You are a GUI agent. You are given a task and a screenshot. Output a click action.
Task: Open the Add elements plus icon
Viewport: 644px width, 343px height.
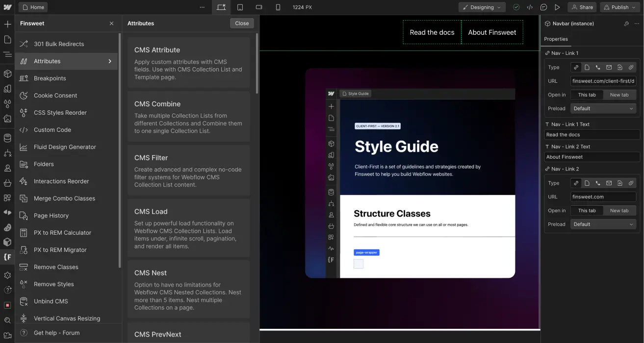[x=8, y=24]
